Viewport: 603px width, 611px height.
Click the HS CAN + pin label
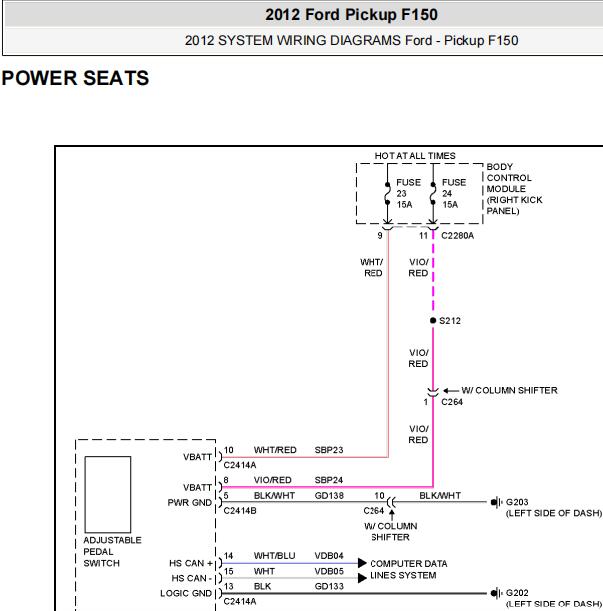click(191, 563)
